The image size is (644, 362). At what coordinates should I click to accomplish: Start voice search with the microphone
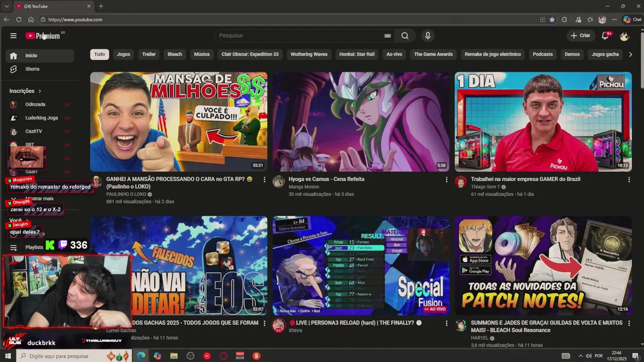coord(428,36)
